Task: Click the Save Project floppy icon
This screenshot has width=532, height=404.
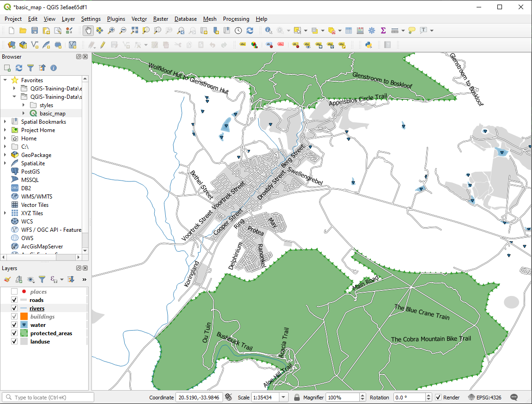Action: 35,30
